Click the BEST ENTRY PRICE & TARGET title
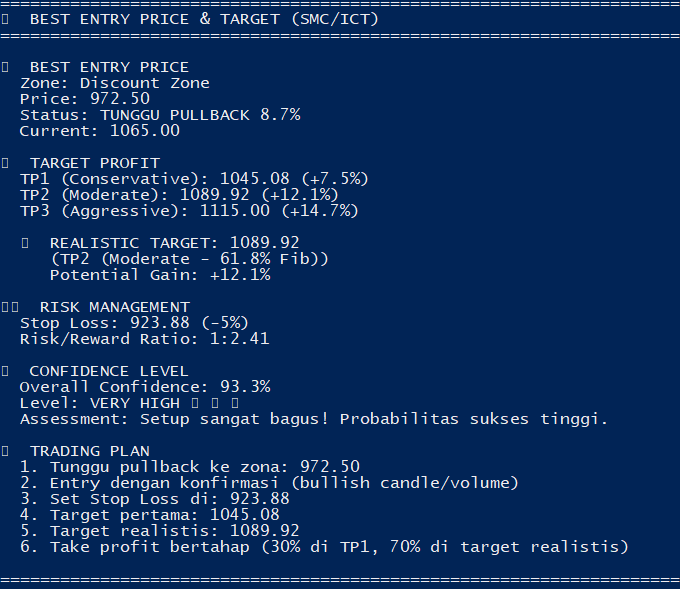Viewport: 680px width, 589px height. click(204, 19)
